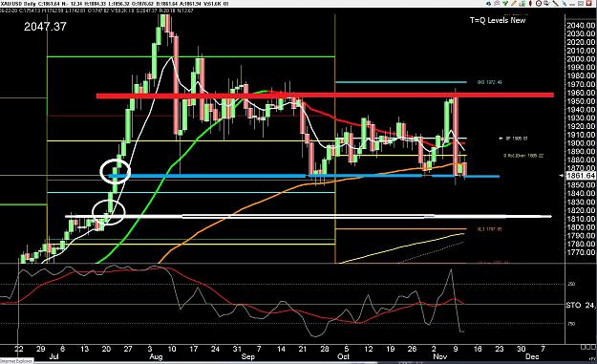Select the thick white horizontal line near 1812
This screenshot has width=597, height=364.
[x=309, y=217]
